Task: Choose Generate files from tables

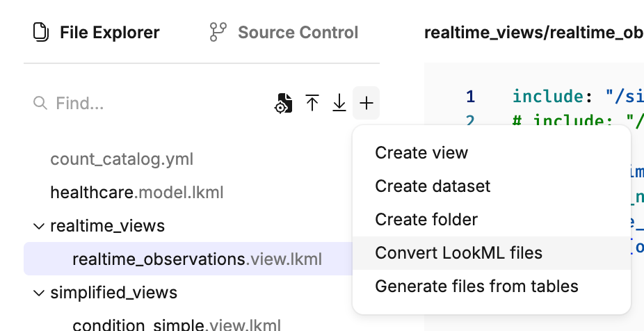Action: (476, 286)
